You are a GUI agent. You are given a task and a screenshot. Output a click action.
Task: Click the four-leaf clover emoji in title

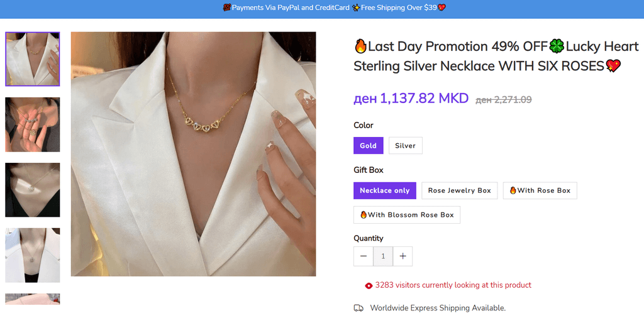click(557, 47)
